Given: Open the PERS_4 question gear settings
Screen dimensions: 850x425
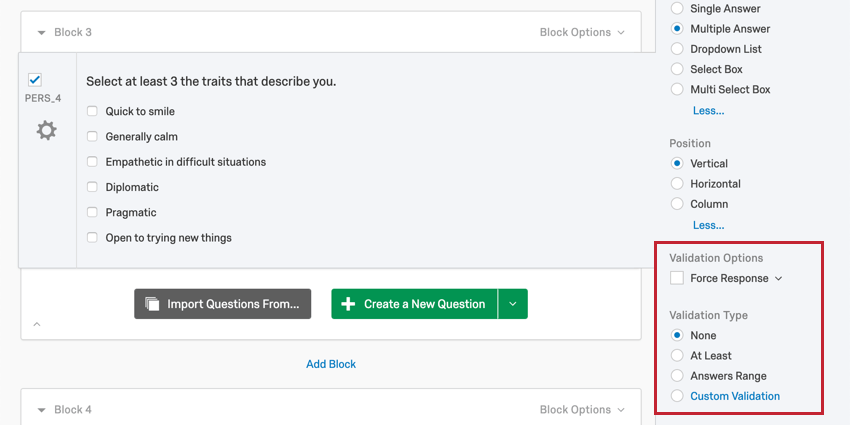Looking at the screenshot, I should coord(47,131).
